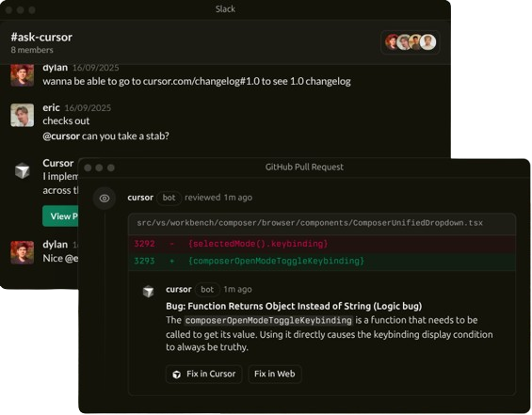Click the GitHub Pull Request window title

304,168
